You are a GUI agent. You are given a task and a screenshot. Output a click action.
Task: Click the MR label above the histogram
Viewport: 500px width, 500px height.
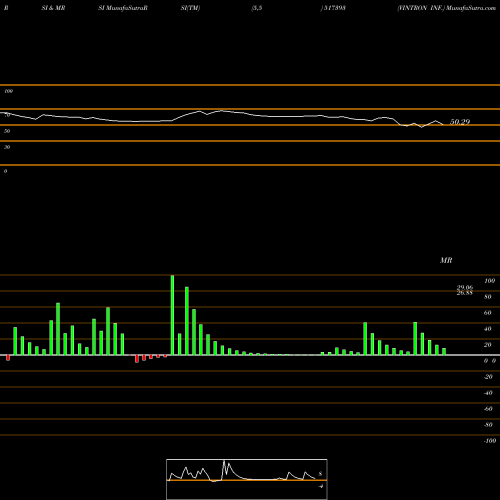pos(446,260)
